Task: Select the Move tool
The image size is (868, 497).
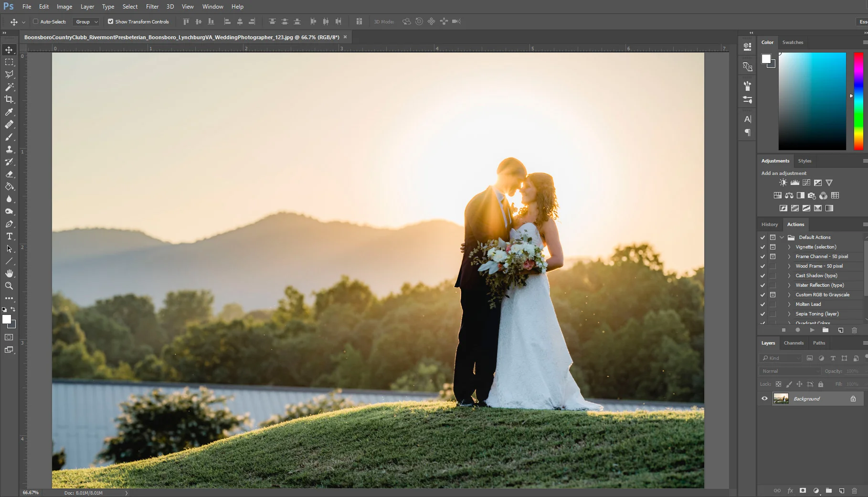Action: [x=9, y=49]
